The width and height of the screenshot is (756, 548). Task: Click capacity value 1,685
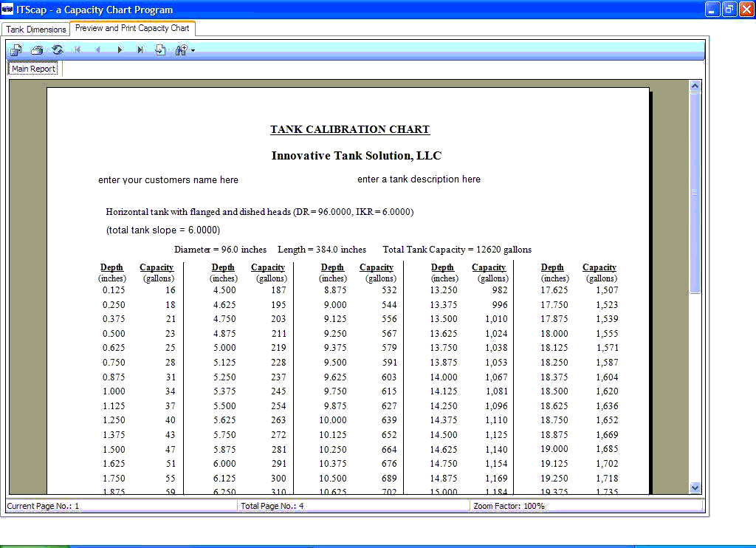(x=607, y=449)
